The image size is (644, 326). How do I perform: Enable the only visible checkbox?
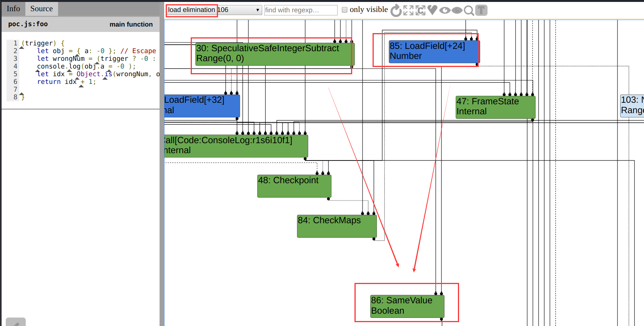[345, 10]
